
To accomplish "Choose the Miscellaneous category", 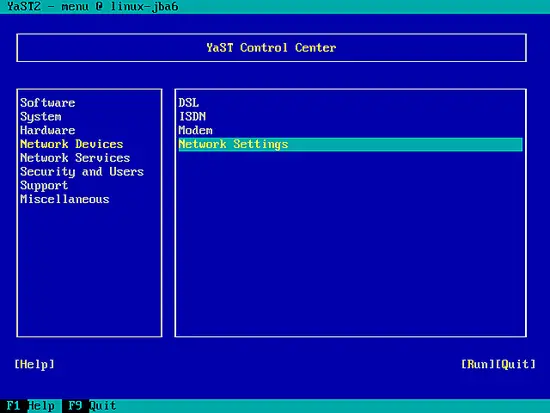I will 65,199.
